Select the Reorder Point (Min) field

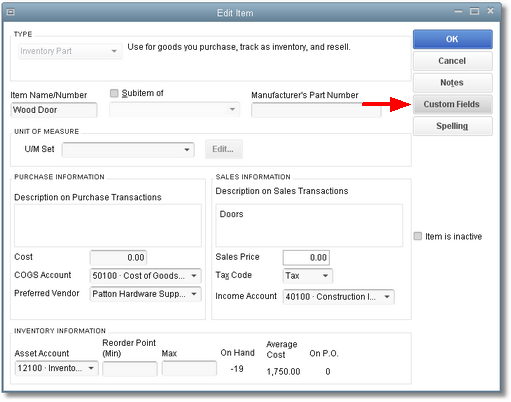[130, 369]
